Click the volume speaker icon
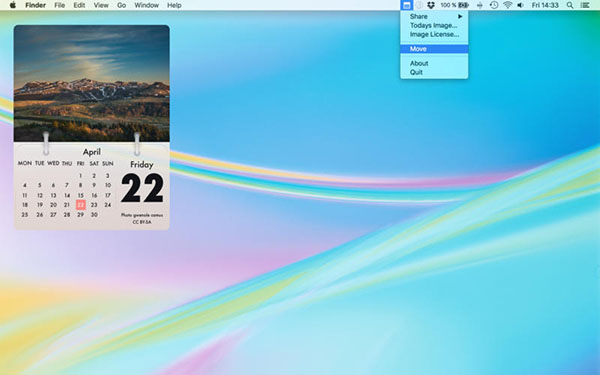Screen dimensions: 600x375 520,5
